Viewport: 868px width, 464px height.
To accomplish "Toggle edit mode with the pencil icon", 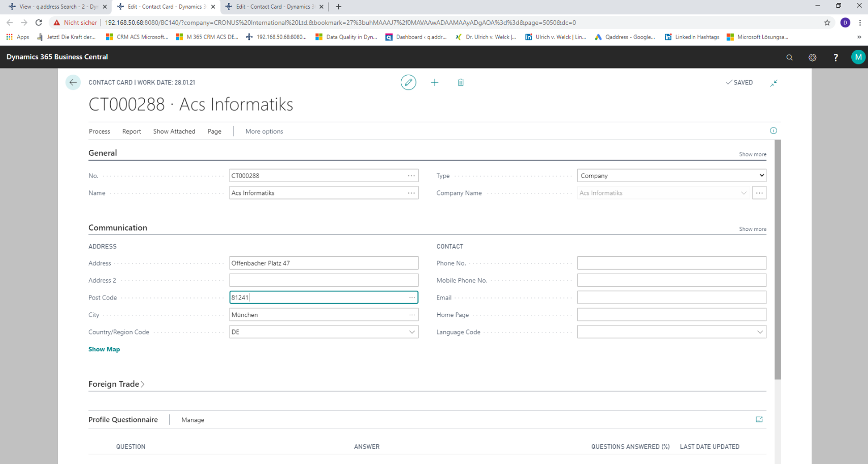I will pyautogui.click(x=408, y=82).
